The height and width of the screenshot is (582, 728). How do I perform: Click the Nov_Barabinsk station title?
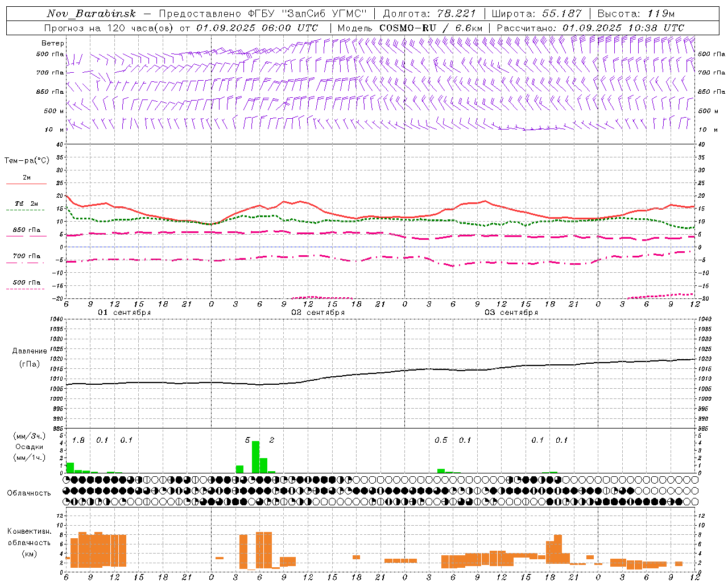pos(91,14)
